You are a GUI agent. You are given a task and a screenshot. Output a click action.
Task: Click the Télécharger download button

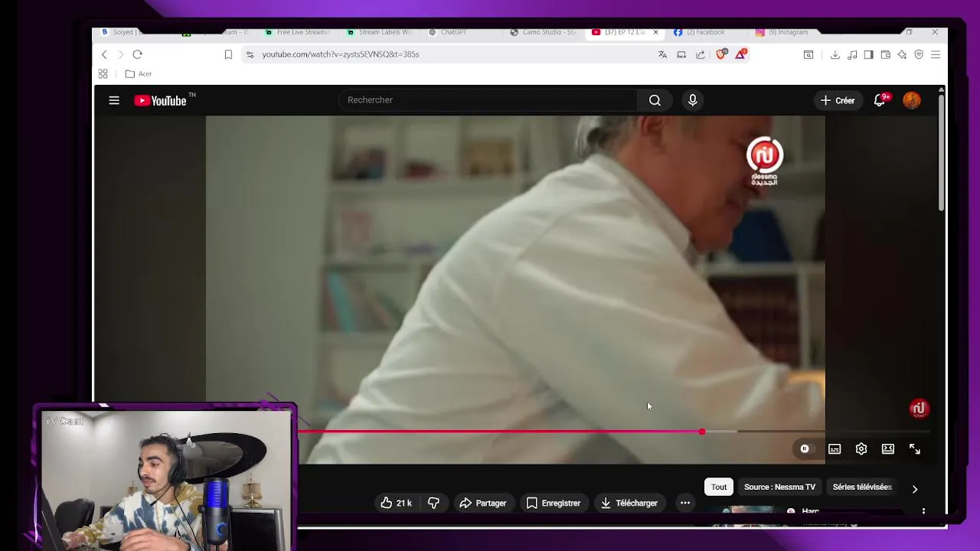click(629, 503)
